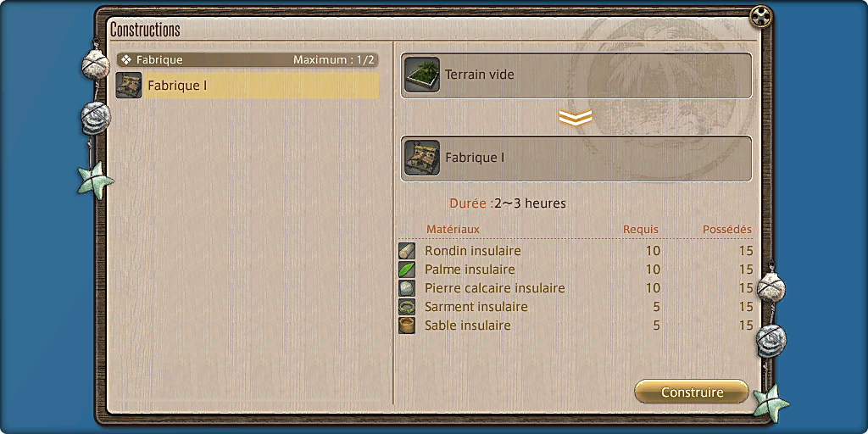This screenshot has width=868, height=434.
Task: Click the double chevron upgrade arrow
Action: coord(576,117)
